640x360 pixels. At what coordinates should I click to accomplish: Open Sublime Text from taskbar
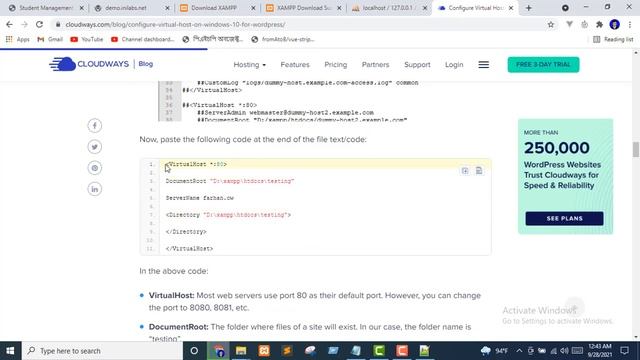287,351
